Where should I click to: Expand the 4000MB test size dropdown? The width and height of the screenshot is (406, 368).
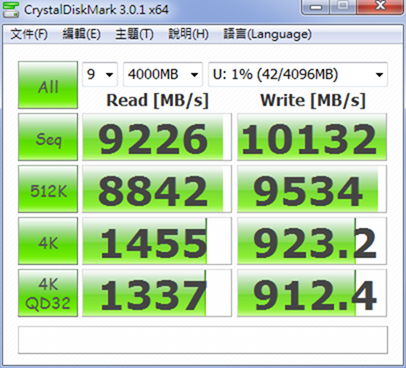163,74
